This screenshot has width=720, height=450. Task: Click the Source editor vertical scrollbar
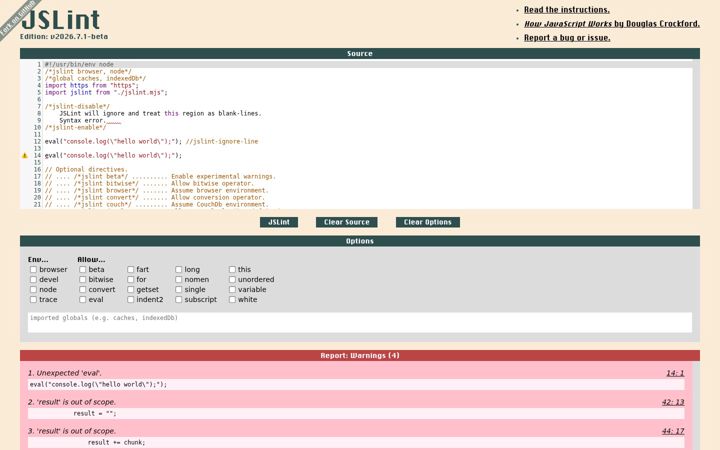[x=696, y=134]
